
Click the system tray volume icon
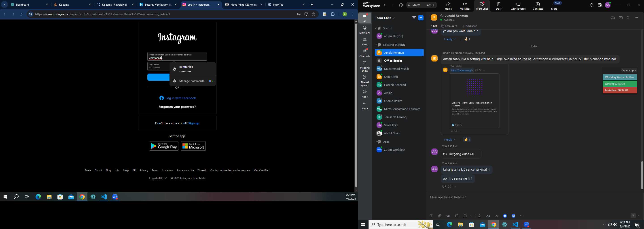click(x=615, y=225)
